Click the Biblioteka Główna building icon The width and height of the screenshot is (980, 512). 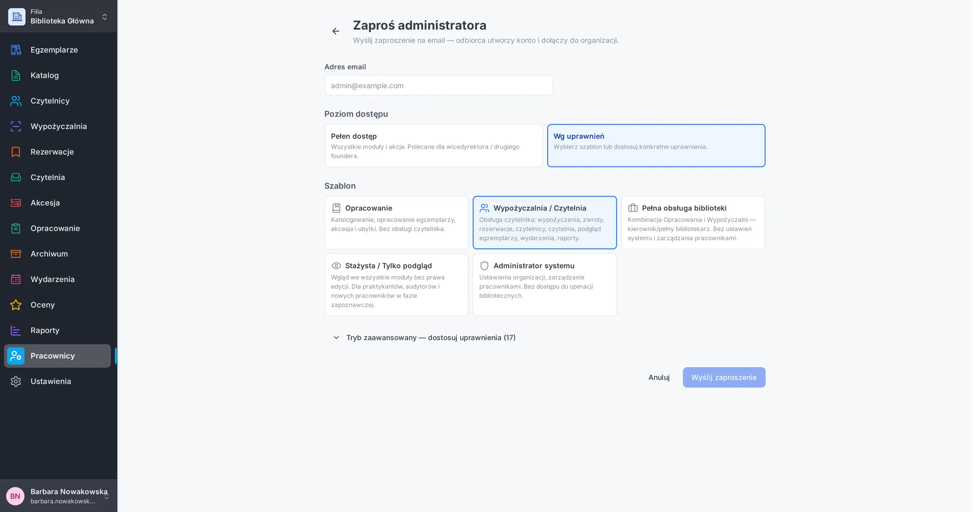pos(17,17)
